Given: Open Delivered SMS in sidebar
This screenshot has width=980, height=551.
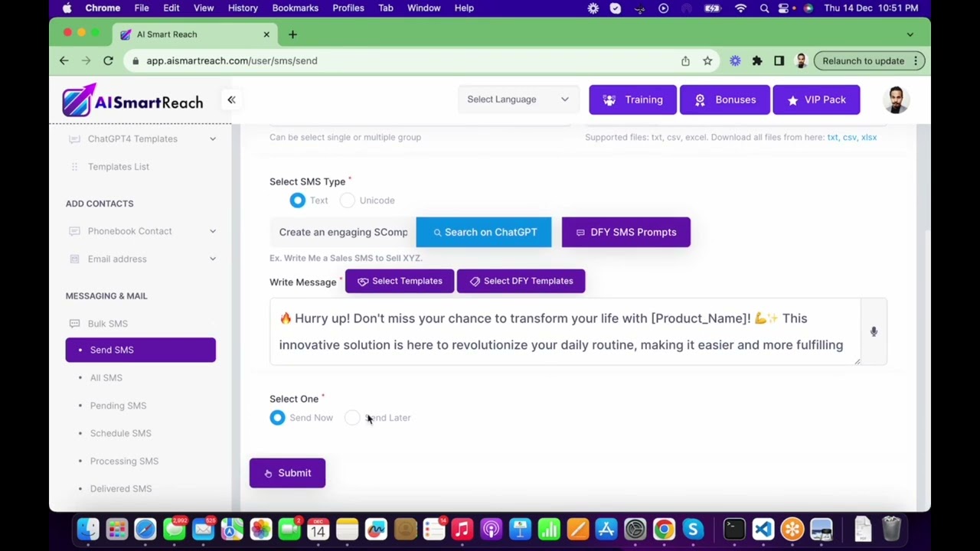Looking at the screenshot, I should click(x=121, y=488).
